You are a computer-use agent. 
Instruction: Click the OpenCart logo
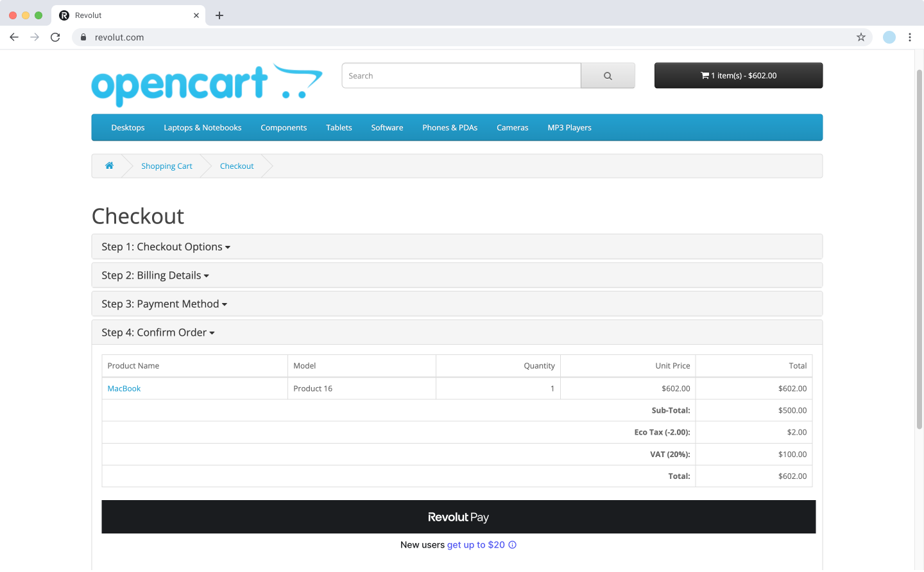(x=207, y=84)
